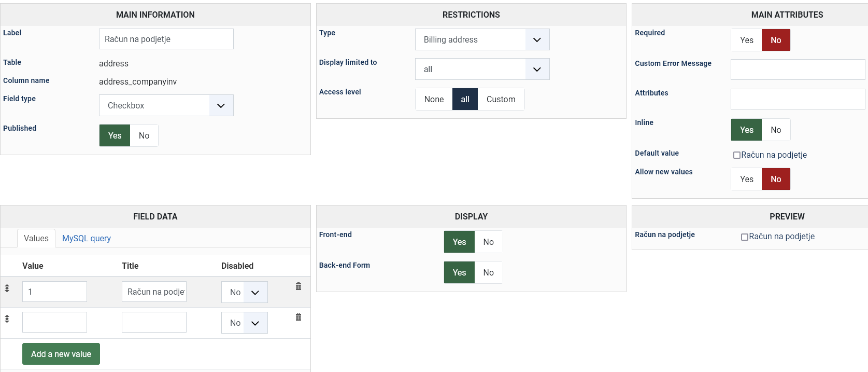Click Add a new value button
The image size is (868, 372).
pyautogui.click(x=61, y=354)
